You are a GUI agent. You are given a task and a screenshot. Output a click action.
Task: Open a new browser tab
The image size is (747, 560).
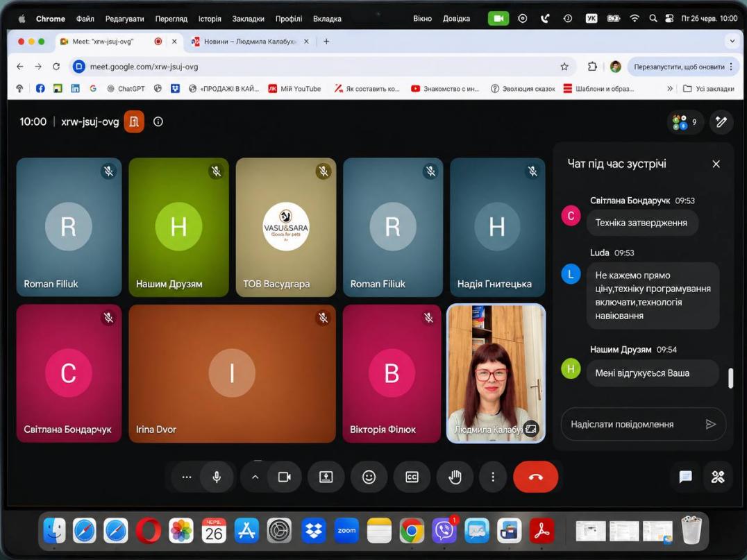tap(326, 42)
